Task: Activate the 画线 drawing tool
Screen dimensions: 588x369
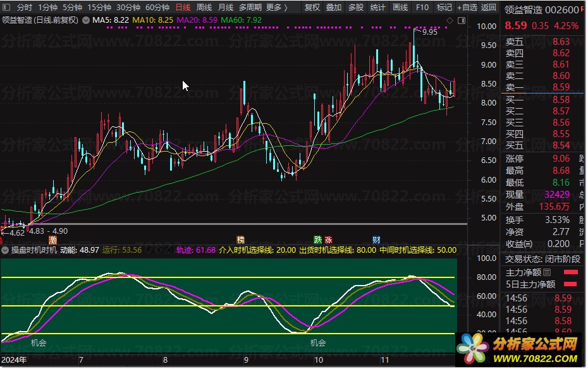Action: click(400, 7)
